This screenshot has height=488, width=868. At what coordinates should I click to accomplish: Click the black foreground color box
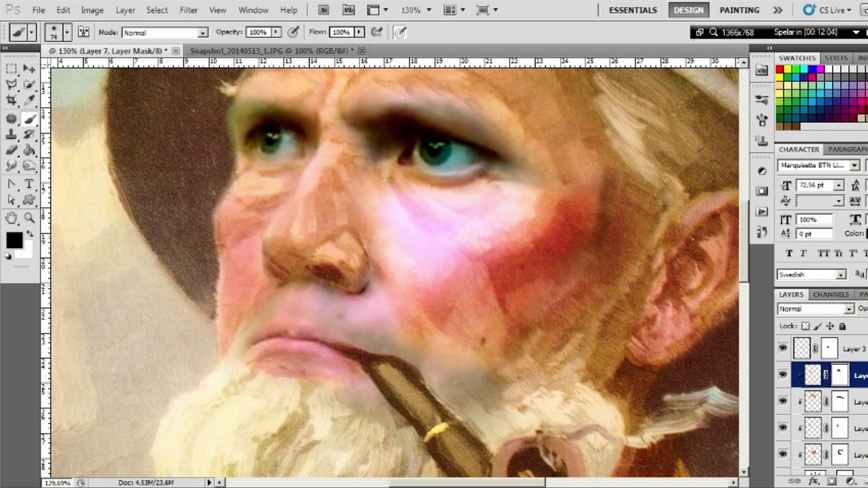14,240
